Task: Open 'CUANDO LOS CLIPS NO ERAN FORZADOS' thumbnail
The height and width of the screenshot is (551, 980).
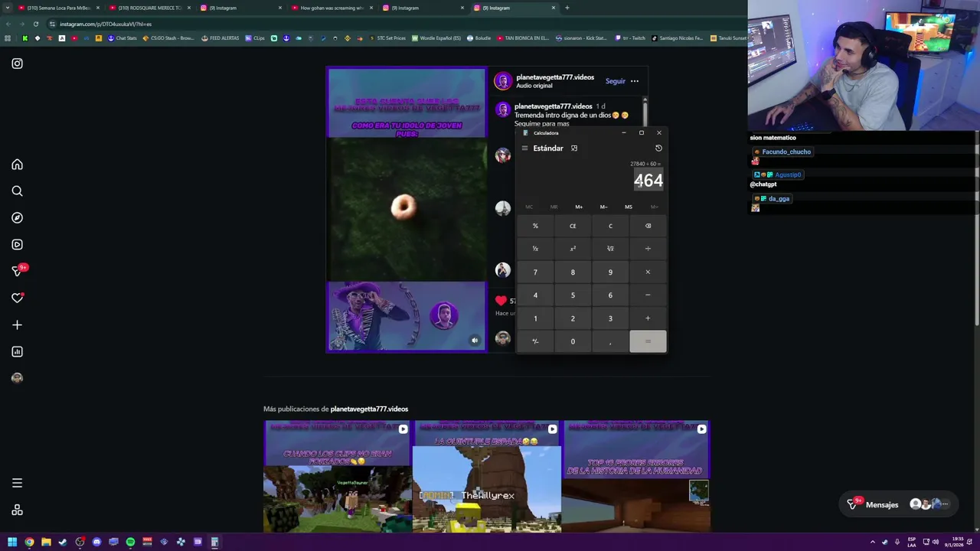Action: tap(338, 476)
